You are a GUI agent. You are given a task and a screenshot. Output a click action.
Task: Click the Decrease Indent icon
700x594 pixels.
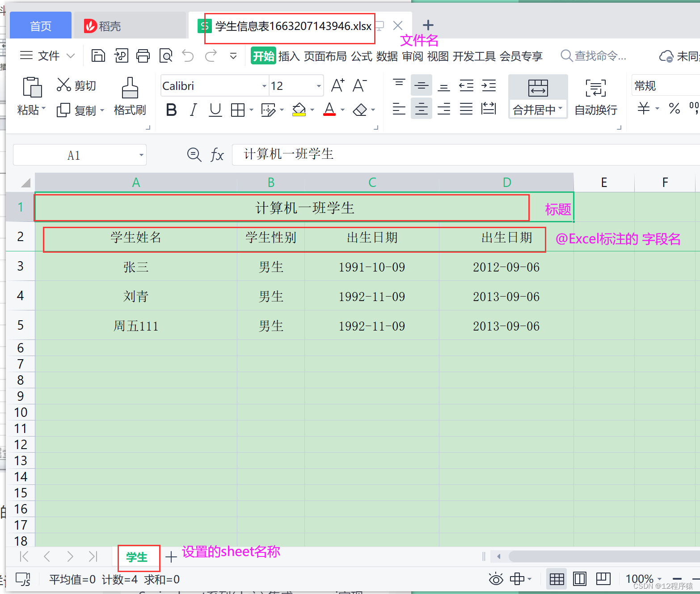[x=466, y=85]
